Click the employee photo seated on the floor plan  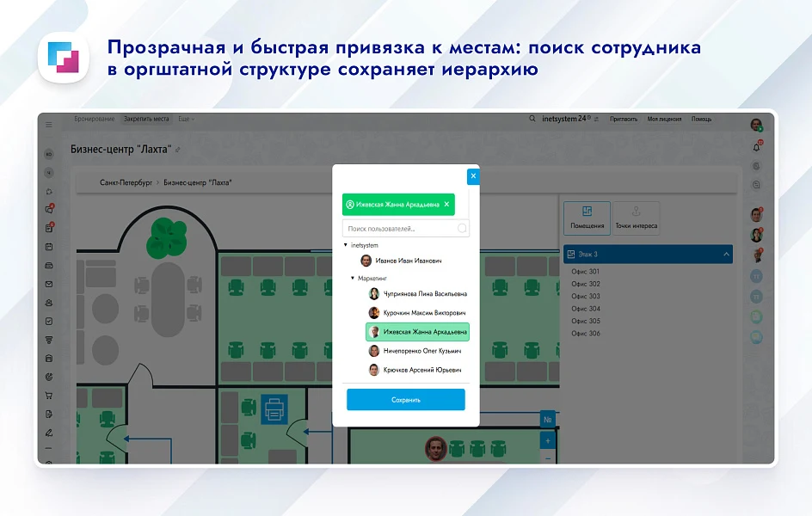click(x=436, y=448)
